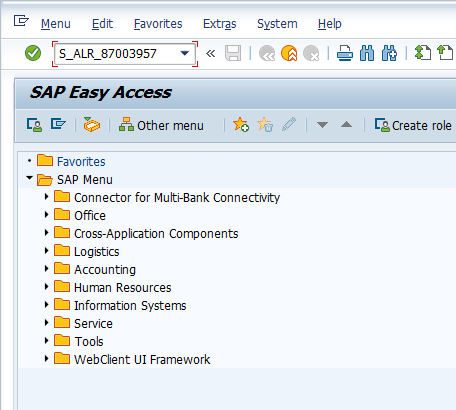Expand the Service folder
Screen dimensions: 456x410
[x=46, y=323]
